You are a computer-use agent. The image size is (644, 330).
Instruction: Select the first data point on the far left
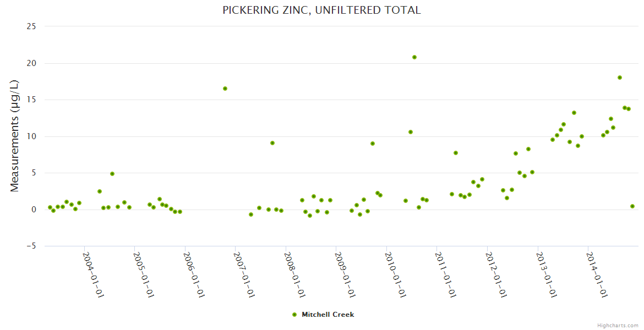tap(50, 207)
